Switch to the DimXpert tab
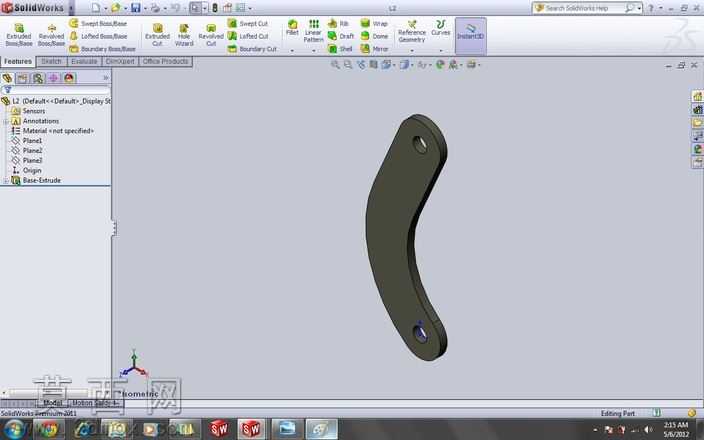Screen dimensions: 704x440 tap(120, 62)
